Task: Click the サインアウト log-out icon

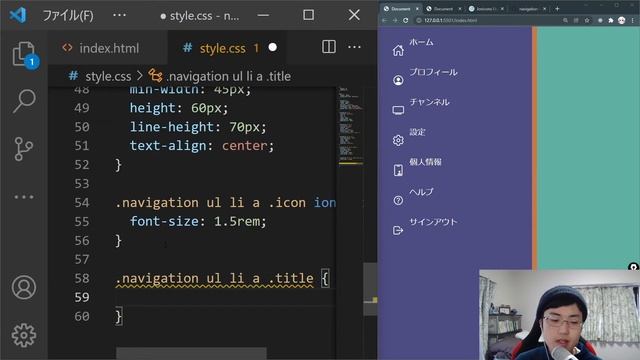Action: [x=398, y=230]
